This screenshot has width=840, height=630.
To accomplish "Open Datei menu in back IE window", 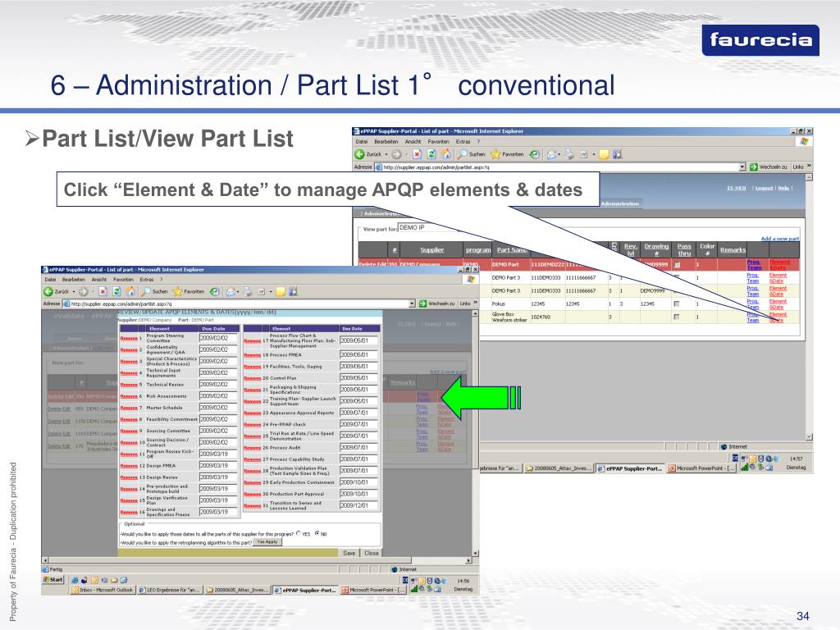I will pyautogui.click(x=362, y=142).
